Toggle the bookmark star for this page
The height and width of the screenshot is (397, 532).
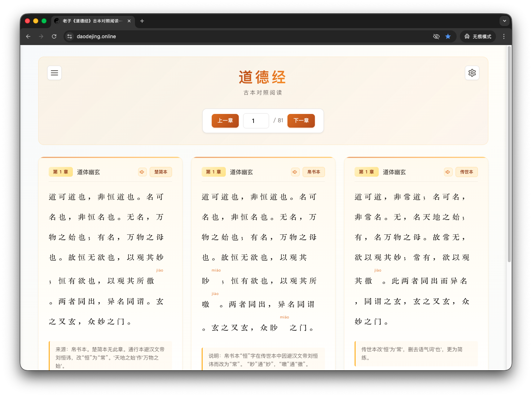pos(448,36)
